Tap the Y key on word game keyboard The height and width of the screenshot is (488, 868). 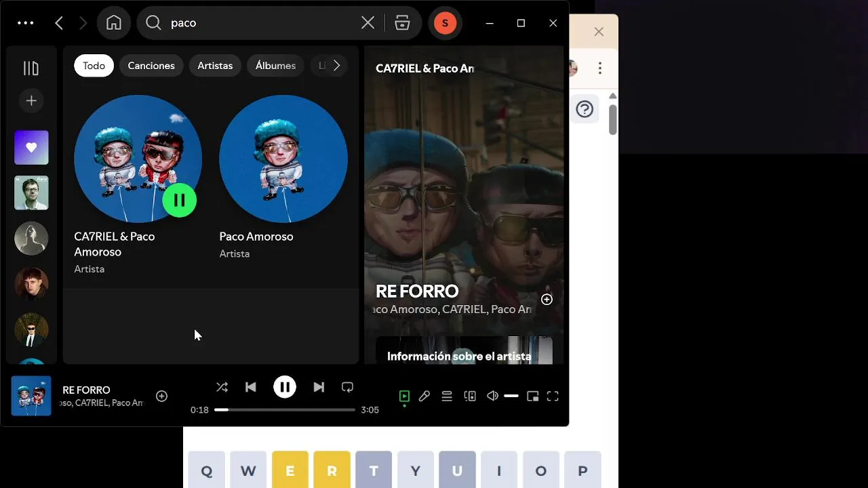(x=416, y=470)
